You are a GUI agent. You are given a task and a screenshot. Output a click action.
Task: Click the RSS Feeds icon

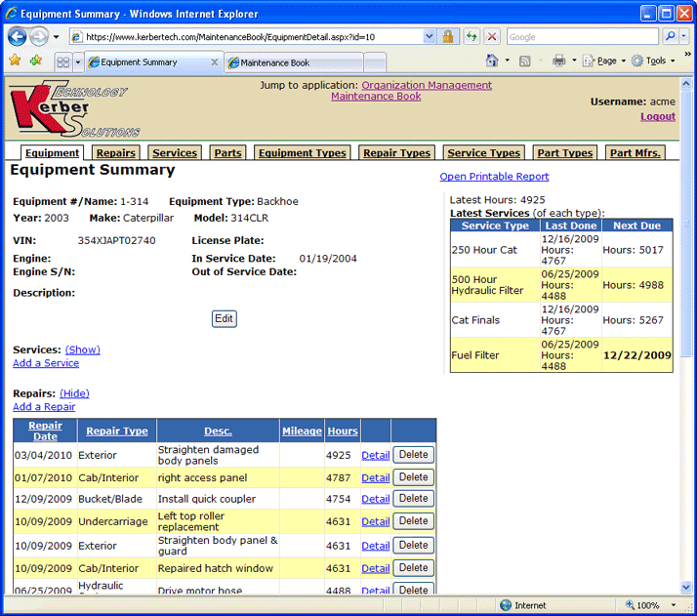[x=524, y=61]
